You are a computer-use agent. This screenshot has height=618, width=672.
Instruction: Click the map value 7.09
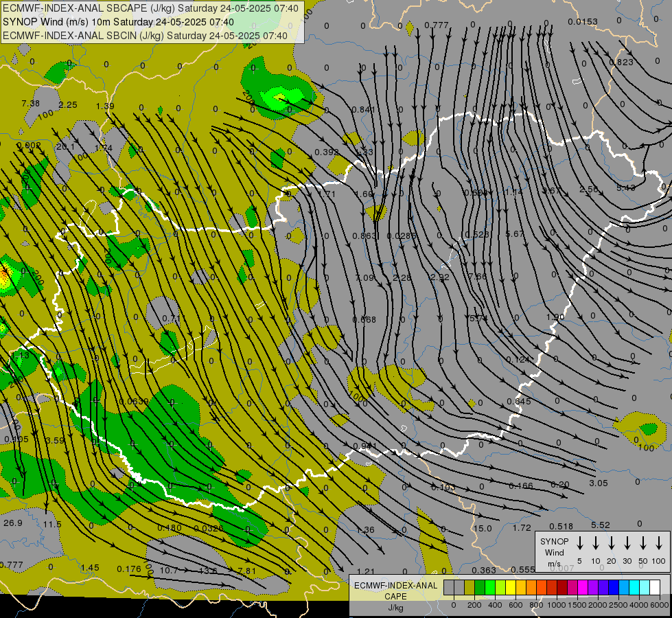coord(364,278)
